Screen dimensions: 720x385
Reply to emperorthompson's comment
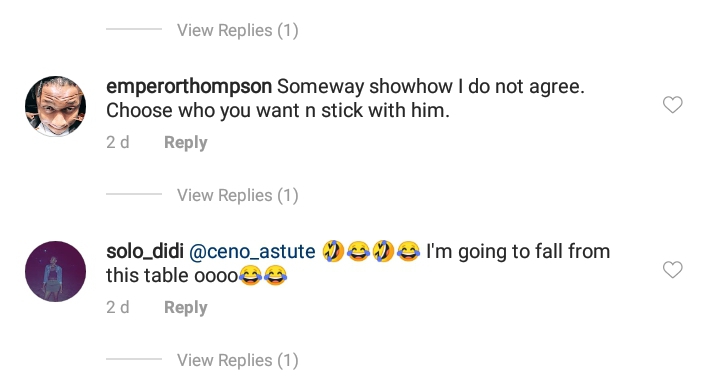186,142
